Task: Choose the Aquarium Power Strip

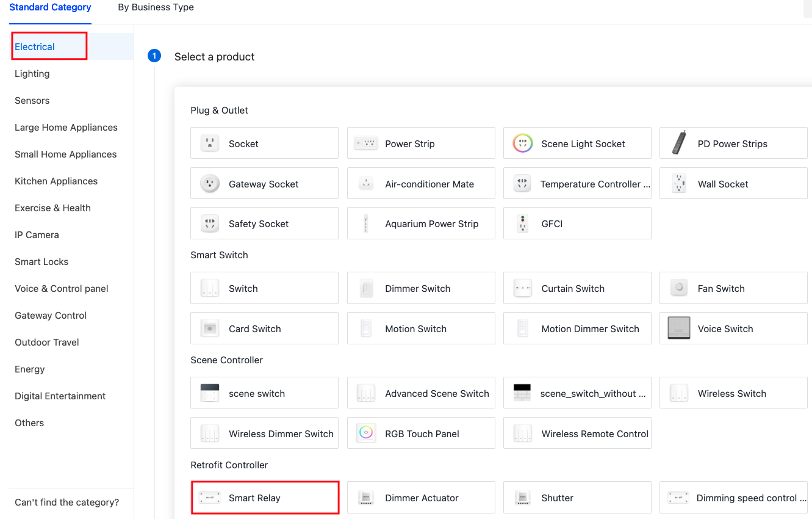Action: point(420,223)
